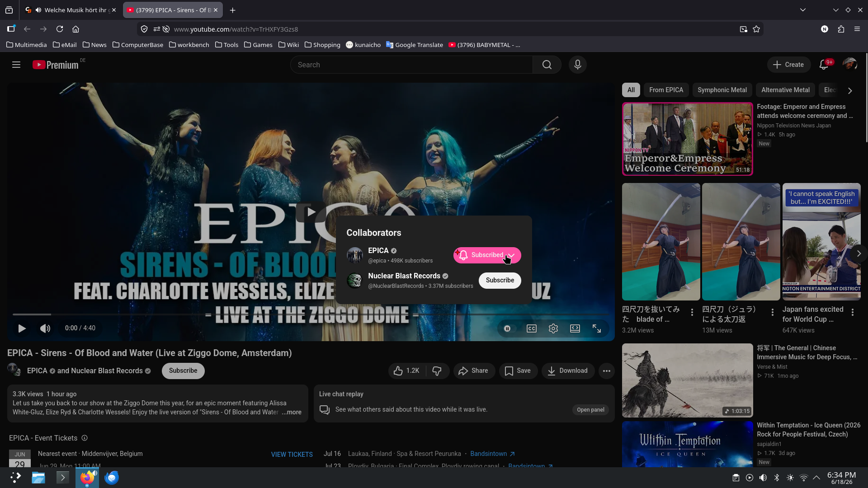Open YouTube notifications bell
Image resolution: width=868 pixels, height=488 pixels.
pos(824,65)
